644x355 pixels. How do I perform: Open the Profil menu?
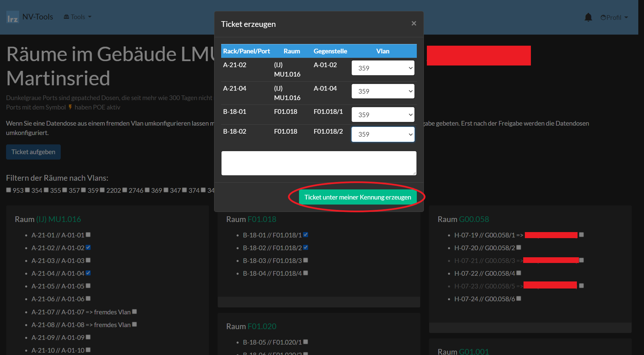(614, 17)
